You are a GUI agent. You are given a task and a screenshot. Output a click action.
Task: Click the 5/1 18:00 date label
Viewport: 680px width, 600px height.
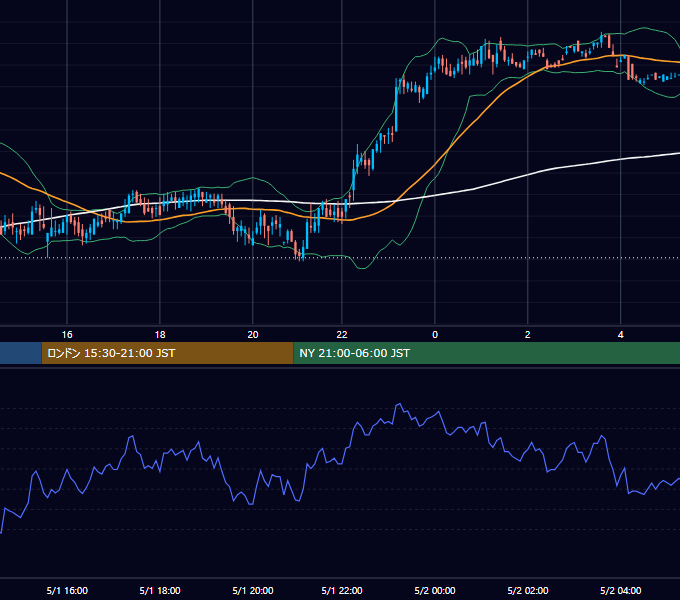click(160, 590)
